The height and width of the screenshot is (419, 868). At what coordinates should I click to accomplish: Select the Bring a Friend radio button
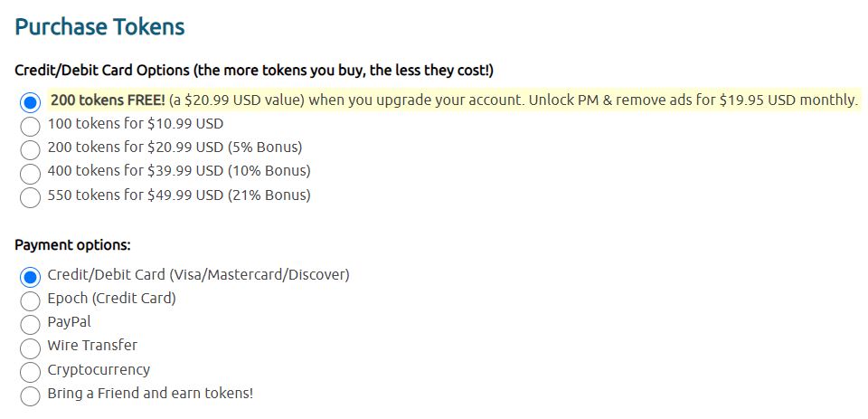pyautogui.click(x=31, y=395)
